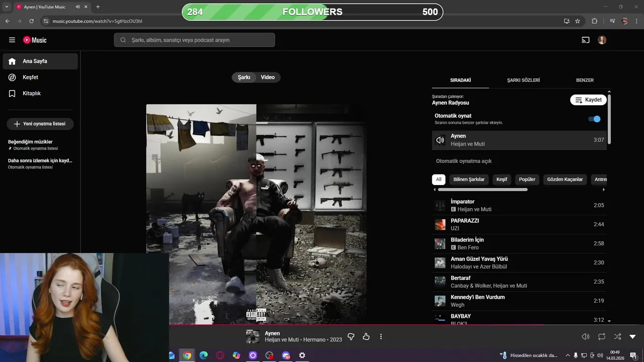This screenshot has height=362, width=644.
Task: Like the song Aynen
Action: tap(366, 337)
